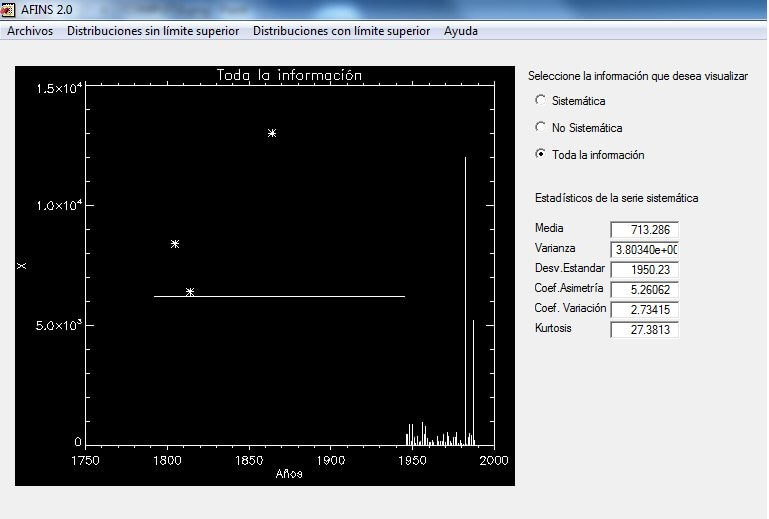This screenshot has width=769, height=519.
Task: Click the Varianza value field
Action: 644,249
